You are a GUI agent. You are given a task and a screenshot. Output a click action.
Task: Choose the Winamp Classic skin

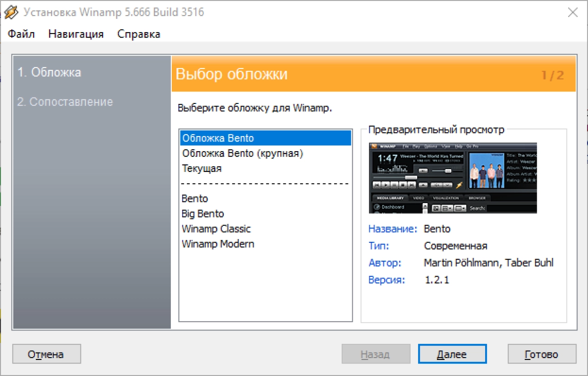point(266,229)
